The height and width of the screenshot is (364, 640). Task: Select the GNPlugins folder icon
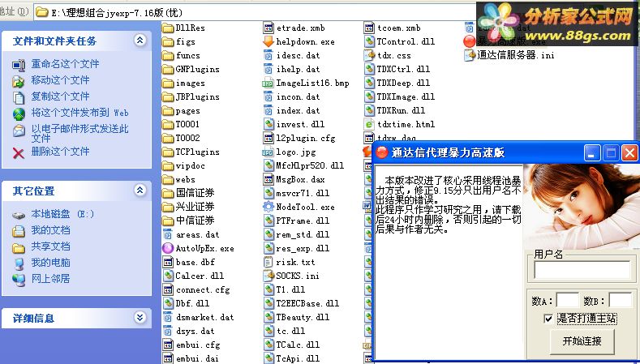tap(168, 70)
